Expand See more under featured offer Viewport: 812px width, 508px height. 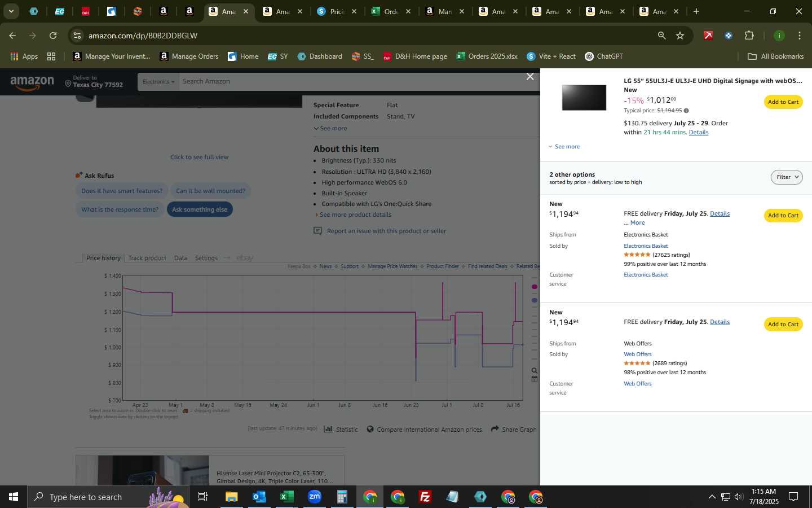(x=564, y=147)
